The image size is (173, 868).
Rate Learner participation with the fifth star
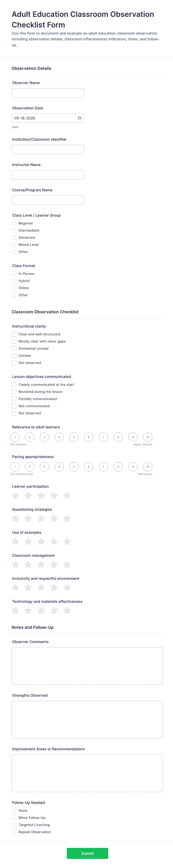click(67, 495)
